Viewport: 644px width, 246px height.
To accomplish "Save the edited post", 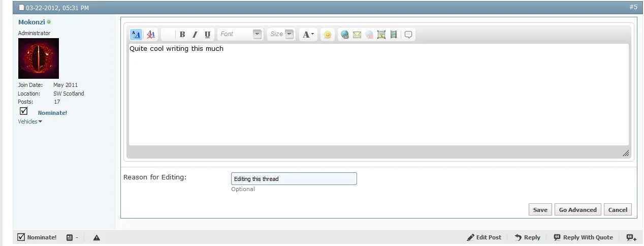I will [540, 209].
